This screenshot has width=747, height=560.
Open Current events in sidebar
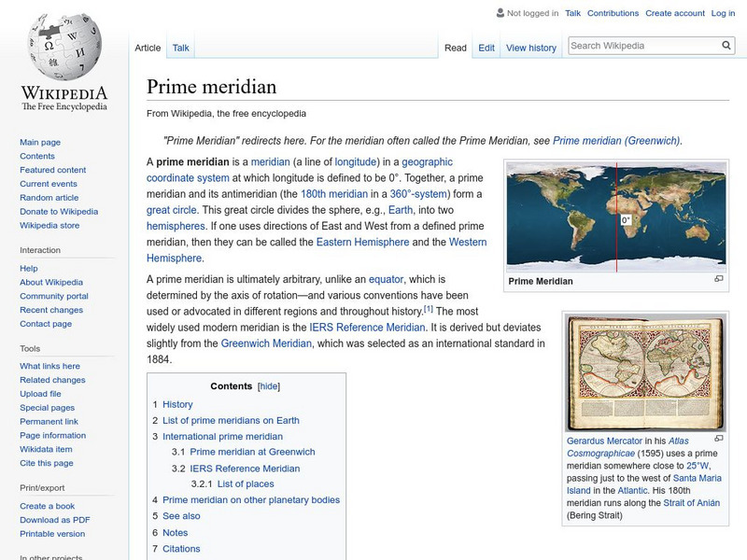click(49, 183)
